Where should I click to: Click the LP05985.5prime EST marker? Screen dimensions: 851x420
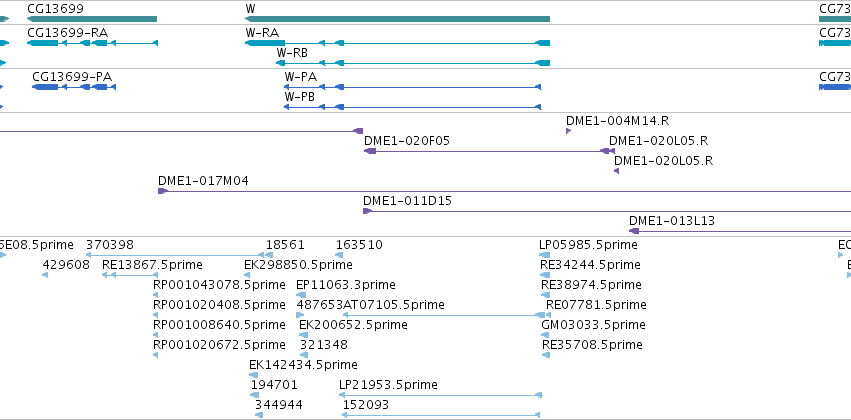[545, 255]
